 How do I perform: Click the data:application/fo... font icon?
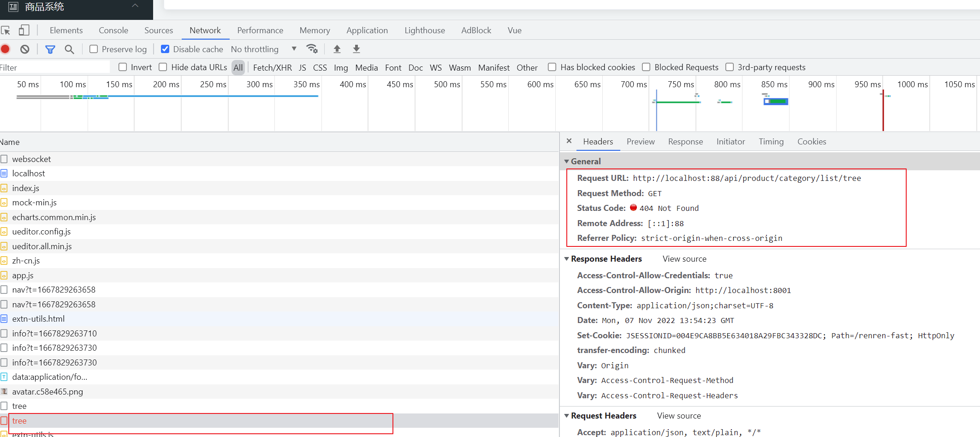pos(4,377)
